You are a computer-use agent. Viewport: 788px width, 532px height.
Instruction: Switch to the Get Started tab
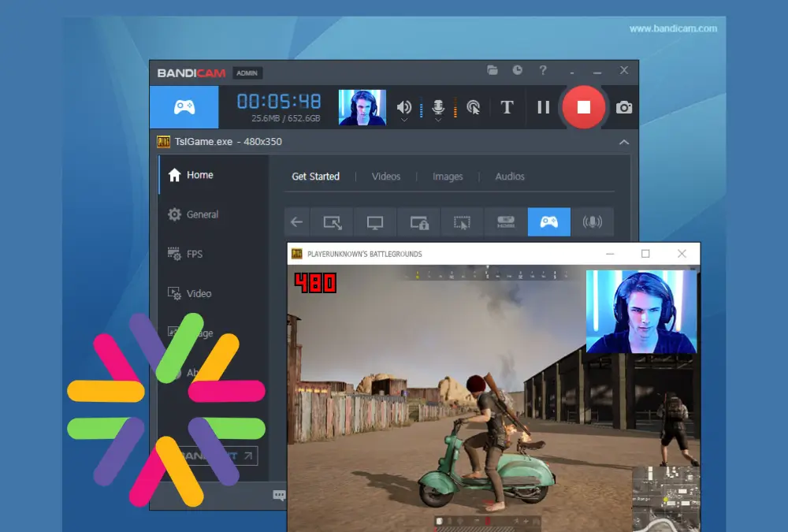click(316, 177)
